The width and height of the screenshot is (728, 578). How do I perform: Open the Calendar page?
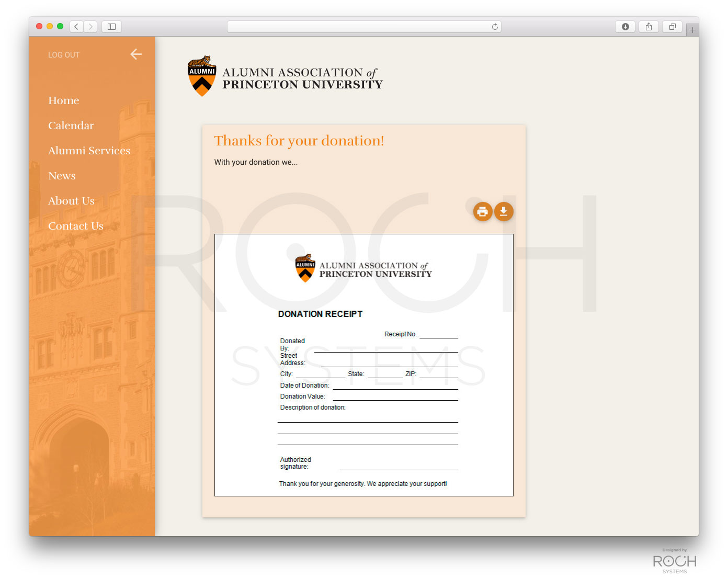coord(71,126)
